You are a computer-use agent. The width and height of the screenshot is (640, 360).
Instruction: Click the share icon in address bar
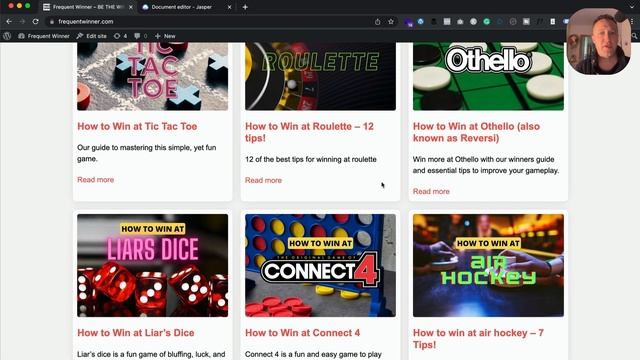[x=378, y=22]
